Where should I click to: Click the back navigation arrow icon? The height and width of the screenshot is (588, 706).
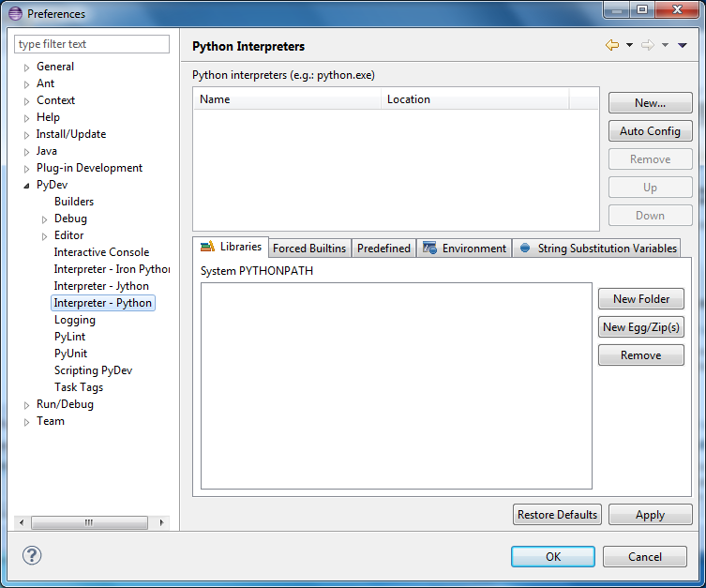coord(612,45)
